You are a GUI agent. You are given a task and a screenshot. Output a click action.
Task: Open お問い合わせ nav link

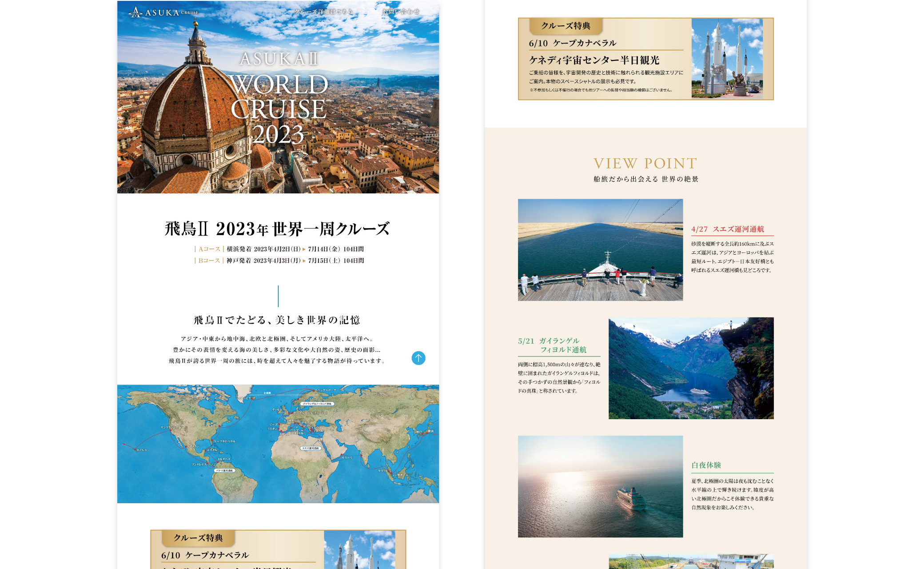[401, 12]
